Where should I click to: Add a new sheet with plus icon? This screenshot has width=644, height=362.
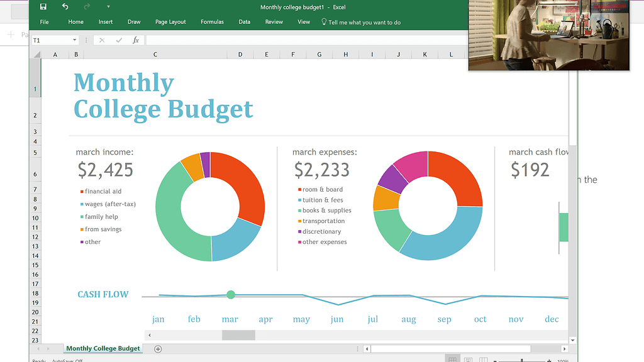pyautogui.click(x=158, y=349)
